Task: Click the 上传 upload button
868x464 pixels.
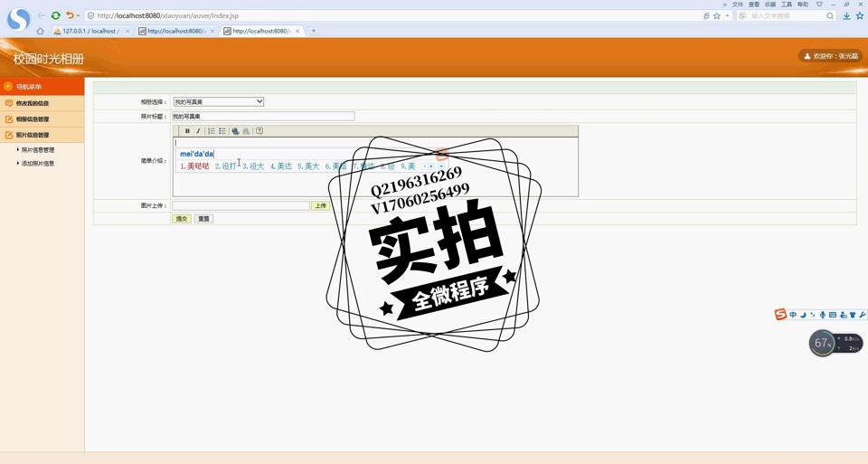Action: [320, 206]
